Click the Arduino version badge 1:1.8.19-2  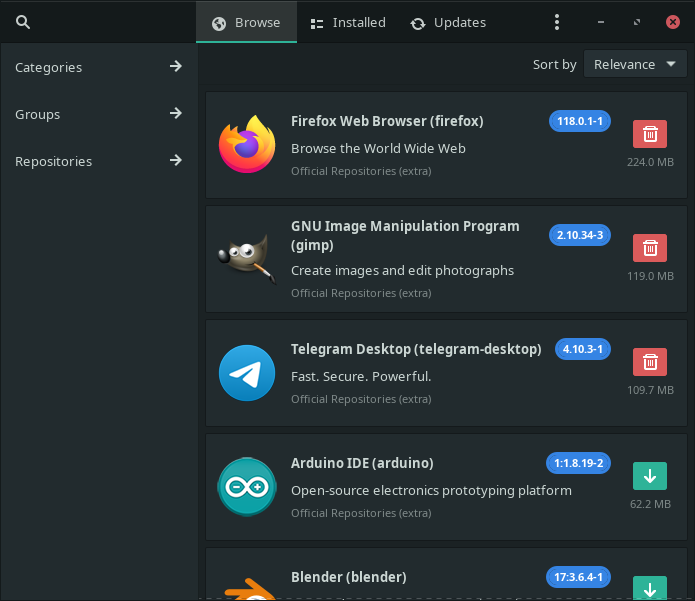coord(578,463)
